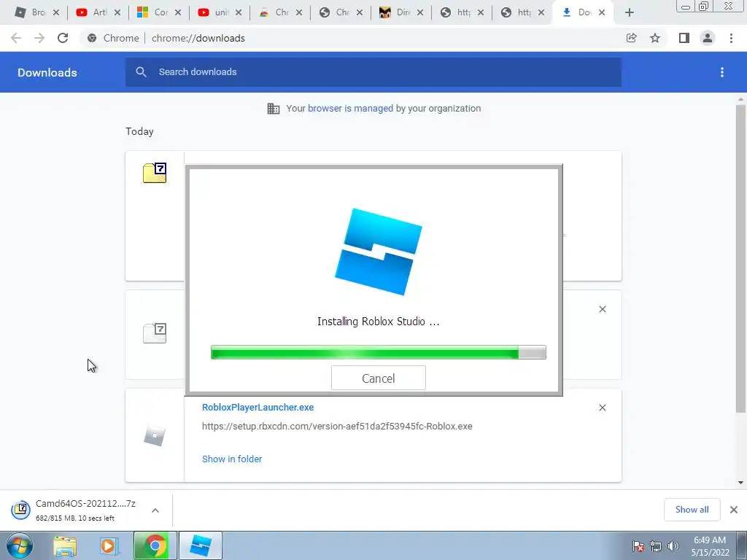Viewport: 747px width, 560px height.
Task: Open a new browser tab
Action: (630, 13)
